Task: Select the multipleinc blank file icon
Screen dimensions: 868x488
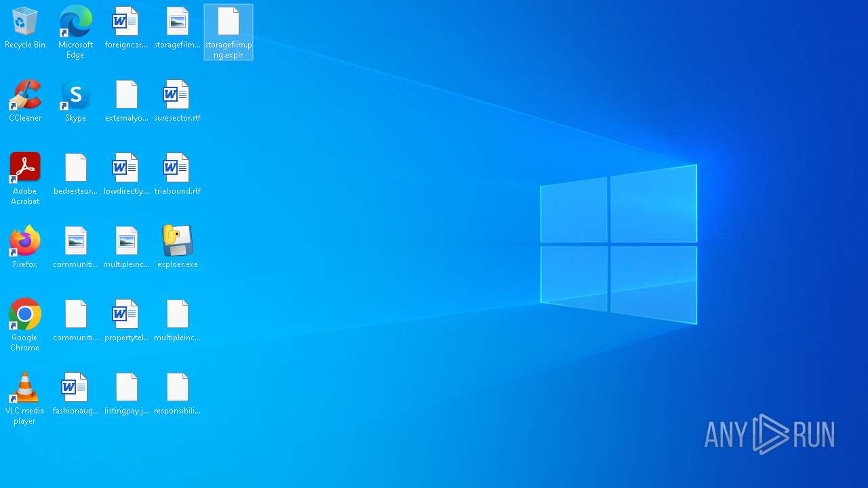Action: click(x=177, y=321)
